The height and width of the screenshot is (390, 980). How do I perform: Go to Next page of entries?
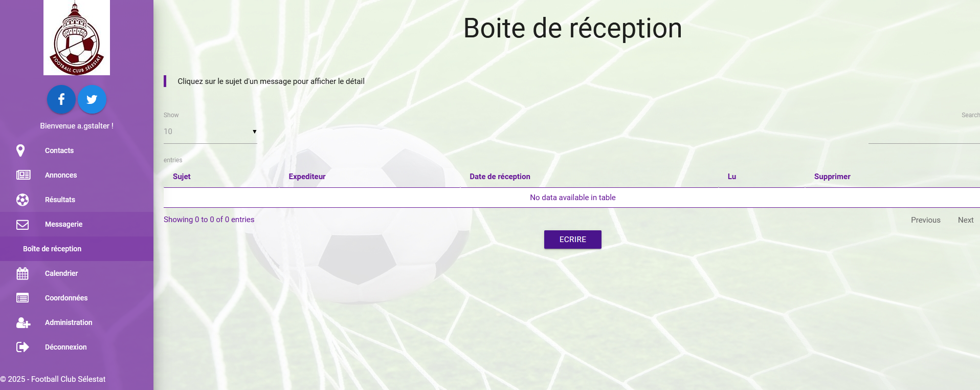click(x=965, y=220)
